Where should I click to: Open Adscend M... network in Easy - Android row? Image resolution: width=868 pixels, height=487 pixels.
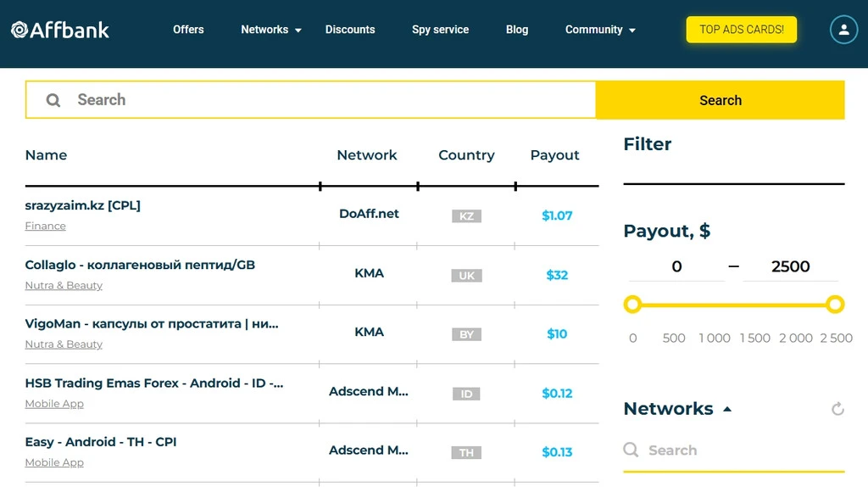coord(369,450)
